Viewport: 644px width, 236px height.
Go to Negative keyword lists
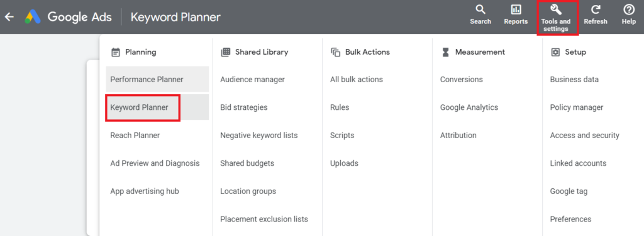point(259,135)
